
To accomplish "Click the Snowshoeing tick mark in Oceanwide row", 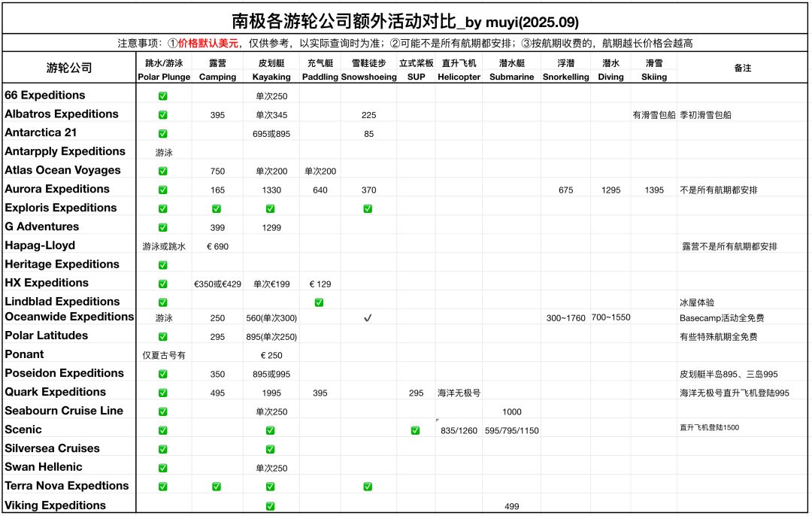I will click(368, 317).
